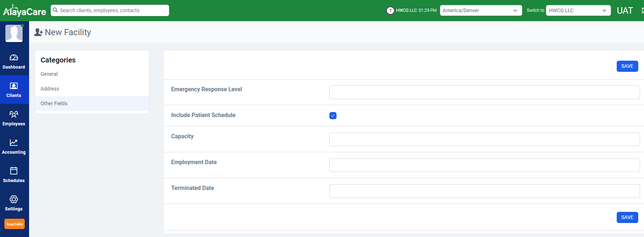Select the Address category
Screen dimensions: 644x237
(50, 89)
